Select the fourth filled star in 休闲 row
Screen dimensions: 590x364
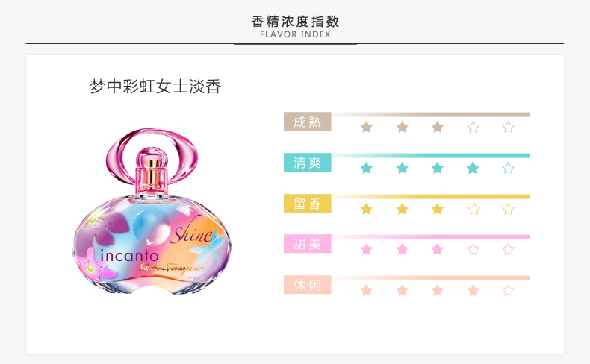473,290
